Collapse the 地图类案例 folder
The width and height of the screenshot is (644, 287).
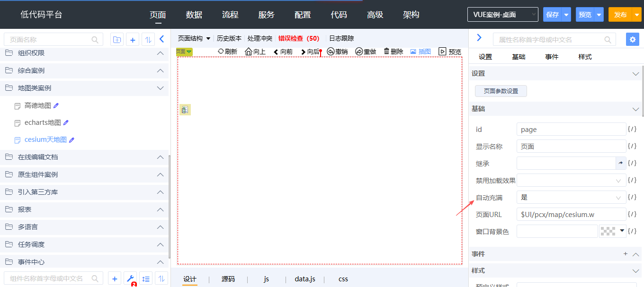click(160, 88)
